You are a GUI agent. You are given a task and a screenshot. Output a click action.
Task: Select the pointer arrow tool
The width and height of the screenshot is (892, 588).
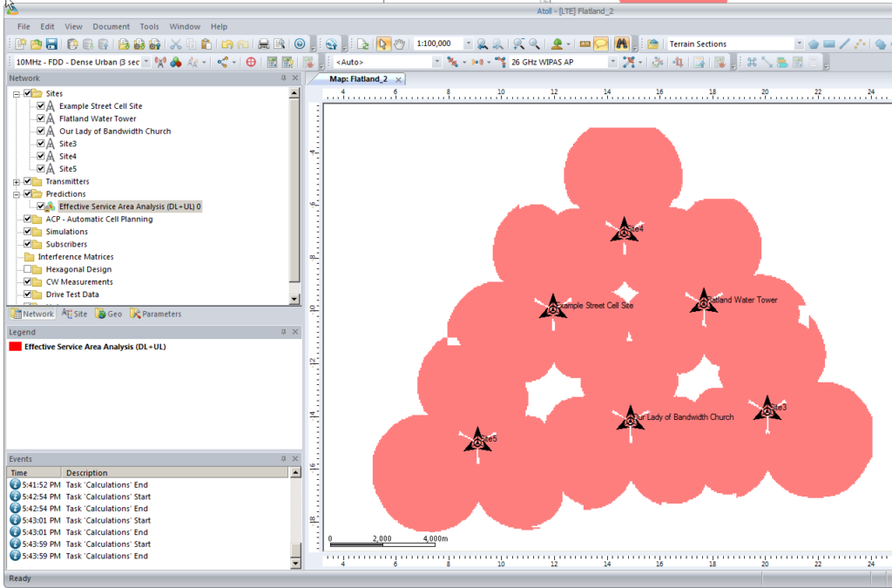tap(383, 43)
